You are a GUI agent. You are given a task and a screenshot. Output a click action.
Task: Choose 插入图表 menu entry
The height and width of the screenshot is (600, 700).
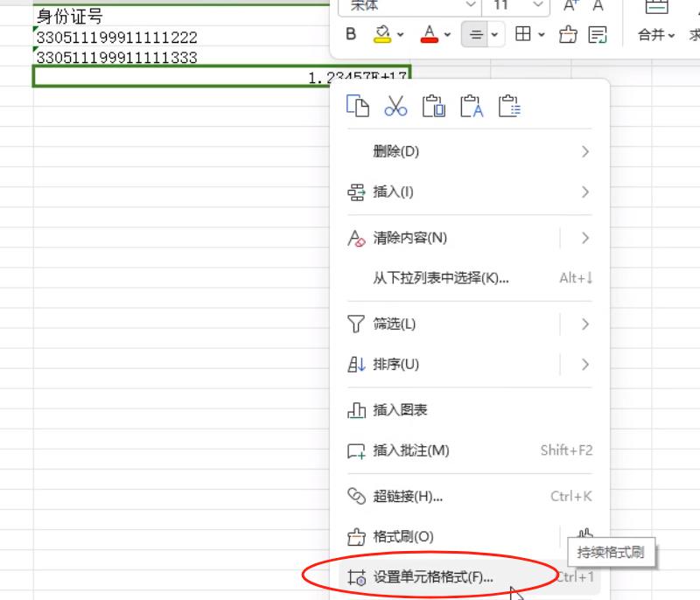(x=470, y=410)
